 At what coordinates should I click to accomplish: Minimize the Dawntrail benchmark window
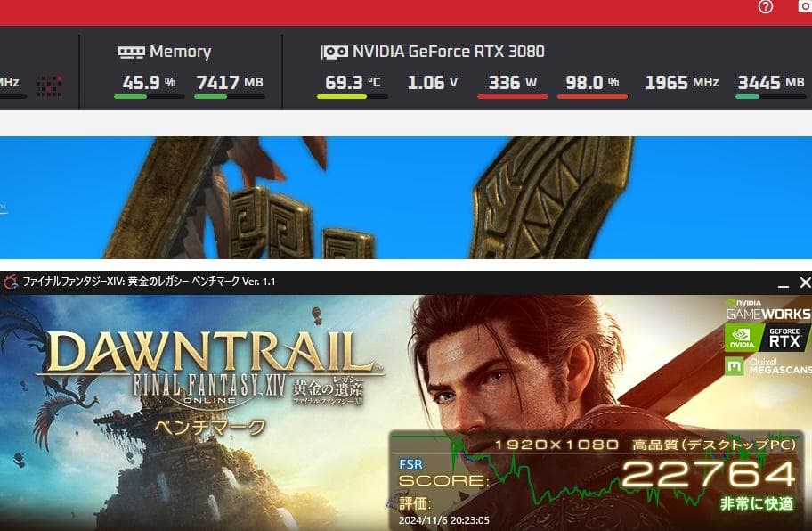coord(783,282)
